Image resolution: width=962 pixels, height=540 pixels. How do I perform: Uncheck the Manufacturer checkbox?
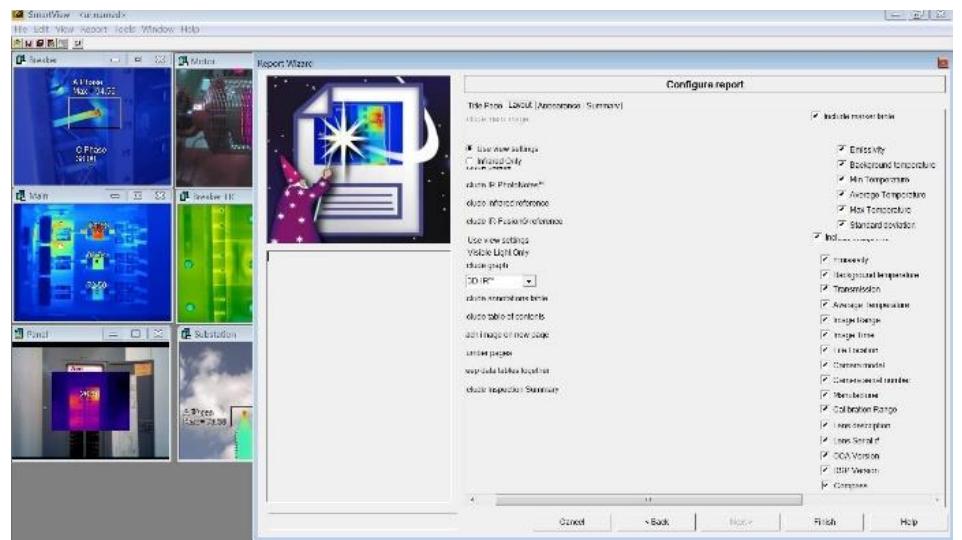pos(825,395)
